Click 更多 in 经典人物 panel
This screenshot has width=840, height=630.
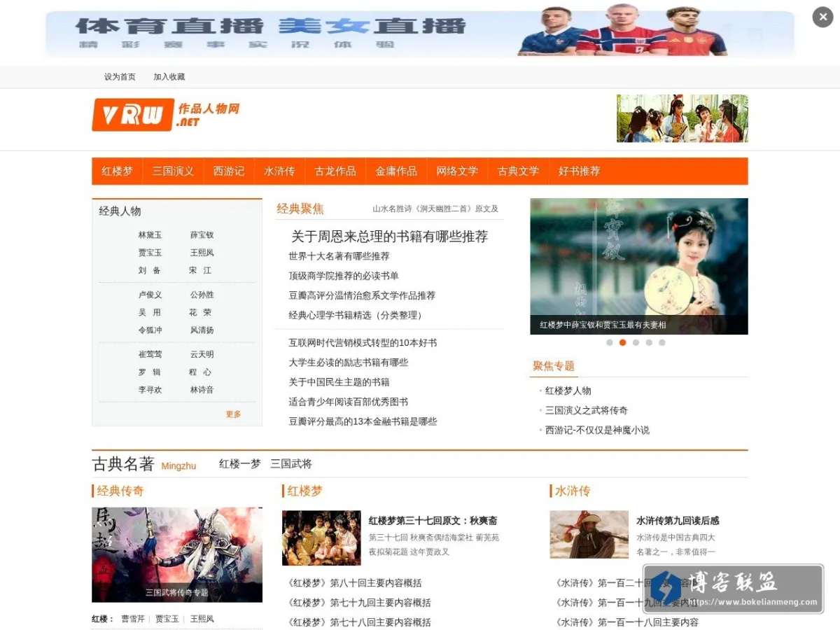233,414
